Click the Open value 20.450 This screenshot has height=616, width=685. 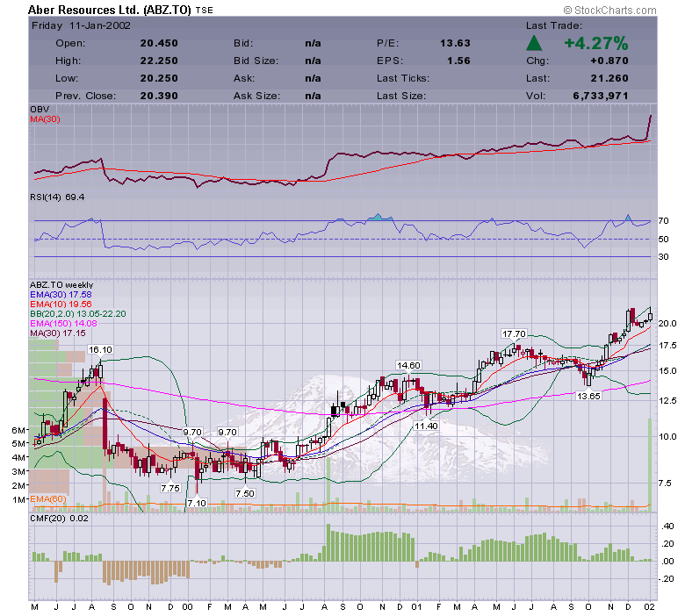coord(159,43)
